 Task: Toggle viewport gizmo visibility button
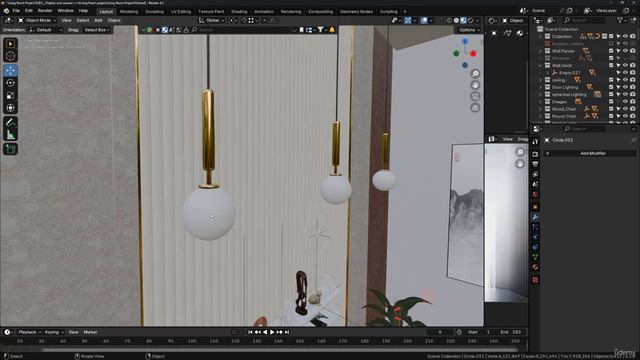pos(408,20)
